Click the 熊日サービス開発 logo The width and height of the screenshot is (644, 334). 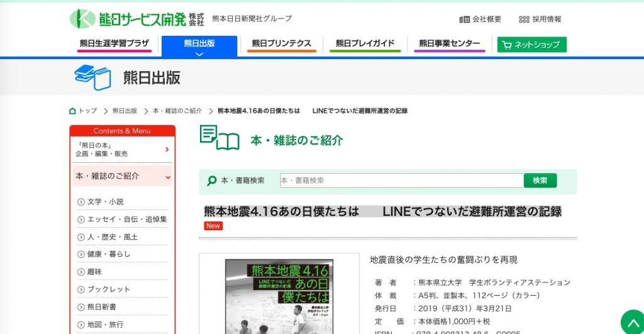(x=136, y=19)
